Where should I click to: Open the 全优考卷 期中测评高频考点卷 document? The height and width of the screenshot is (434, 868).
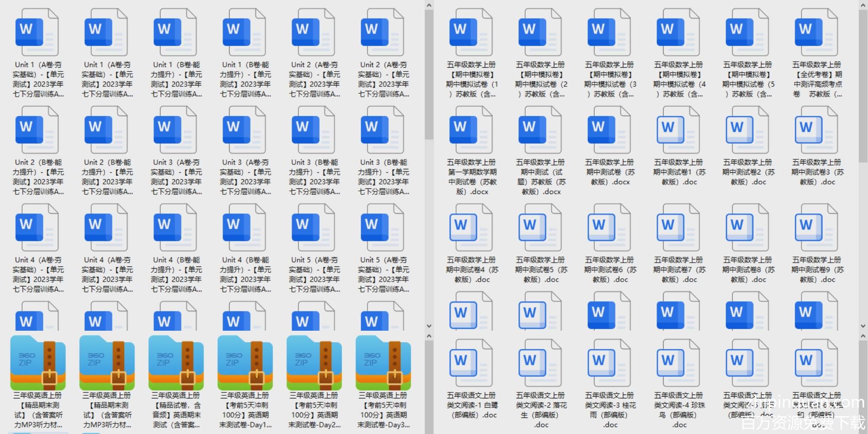pos(816,33)
